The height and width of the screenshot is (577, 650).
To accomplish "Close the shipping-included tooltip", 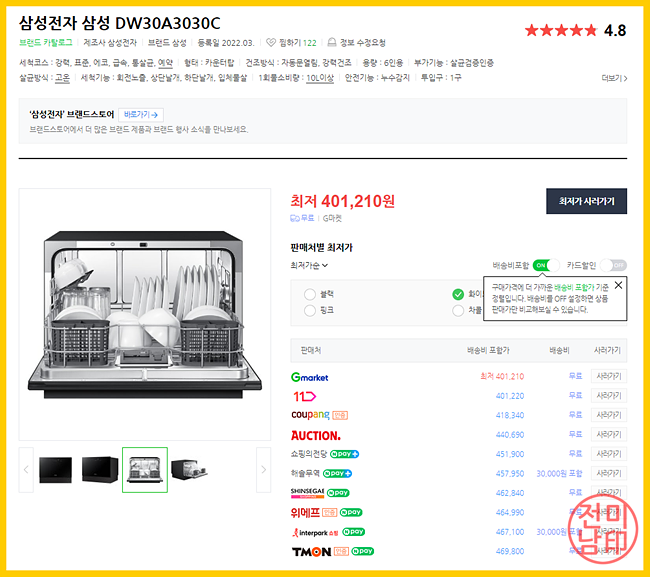I will [618, 285].
